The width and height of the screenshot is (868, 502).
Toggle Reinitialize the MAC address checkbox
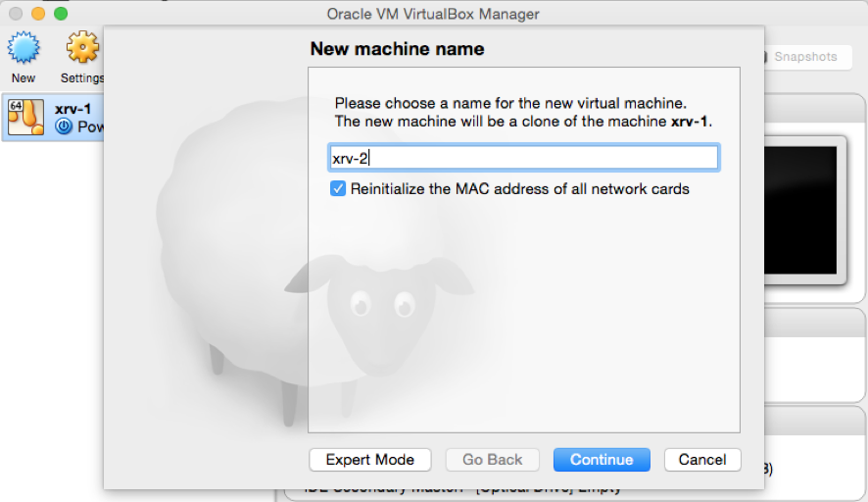point(338,189)
